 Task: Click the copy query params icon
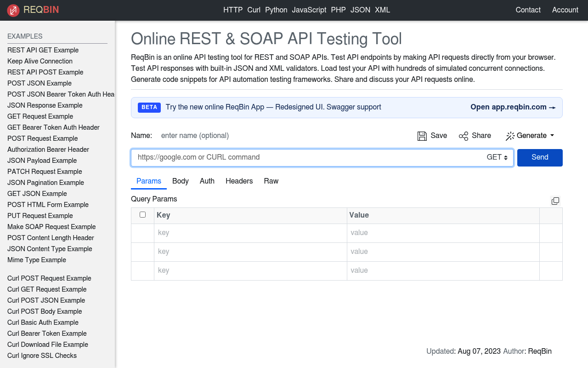[x=555, y=201]
